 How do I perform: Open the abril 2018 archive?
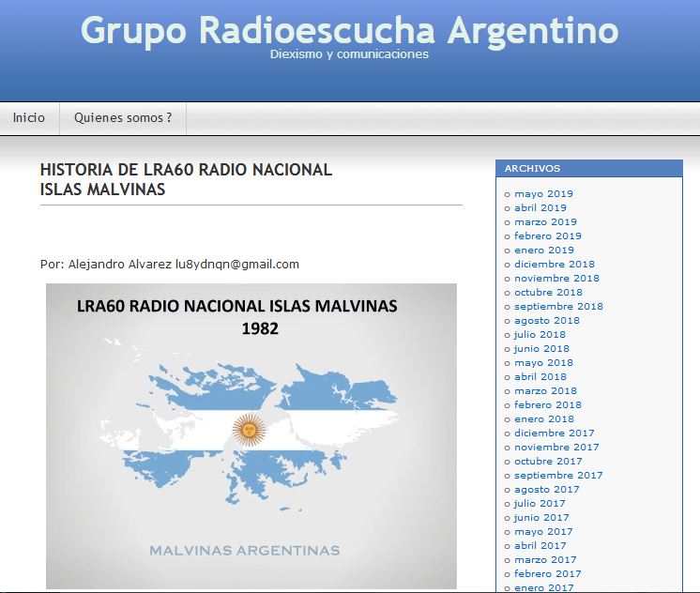pyautogui.click(x=540, y=377)
